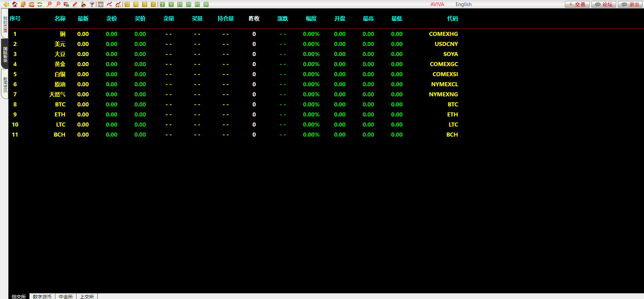The height and width of the screenshot is (299, 644).
Task: Click the COMEXHG code
Action: (x=443, y=34)
